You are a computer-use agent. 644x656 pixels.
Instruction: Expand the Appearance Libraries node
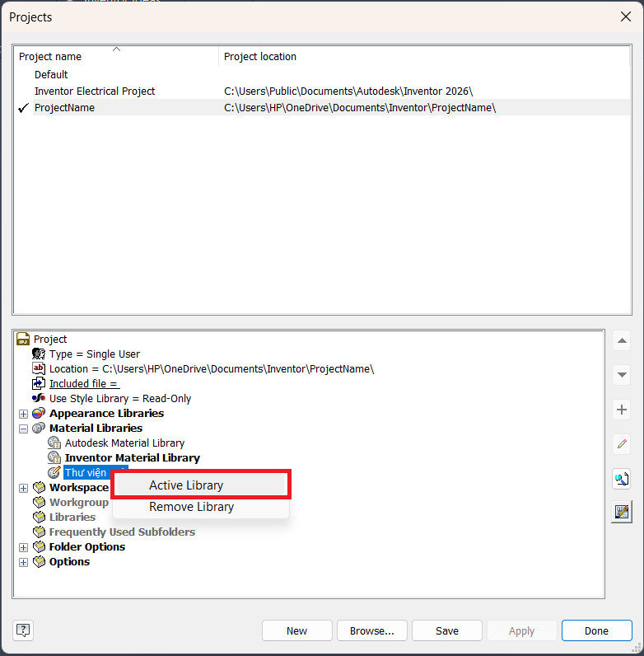point(23,415)
